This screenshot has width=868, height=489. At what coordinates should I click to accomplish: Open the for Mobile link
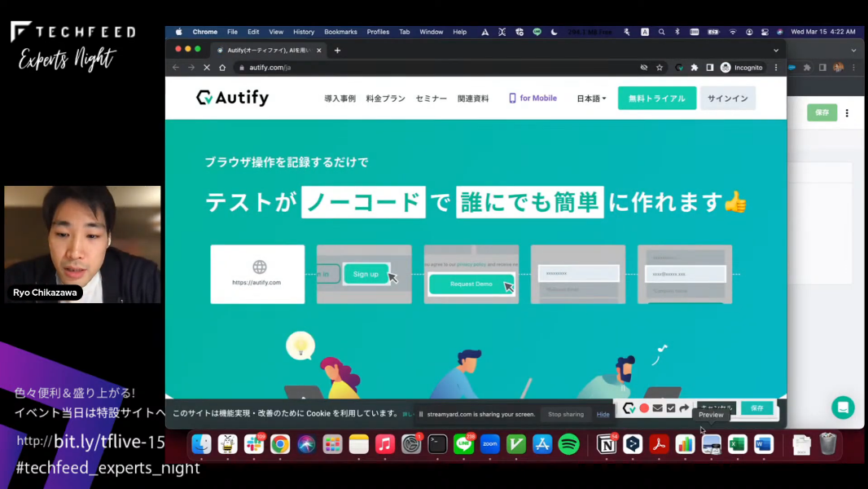tap(533, 98)
